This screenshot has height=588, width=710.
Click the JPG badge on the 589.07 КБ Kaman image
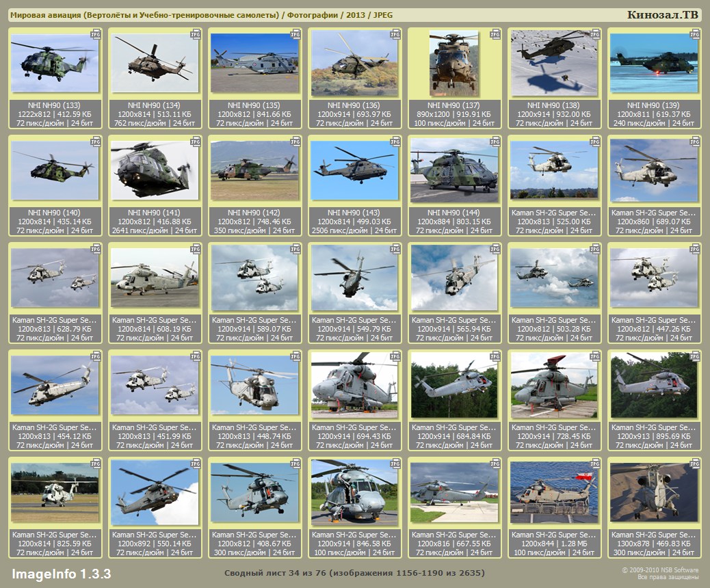point(295,249)
